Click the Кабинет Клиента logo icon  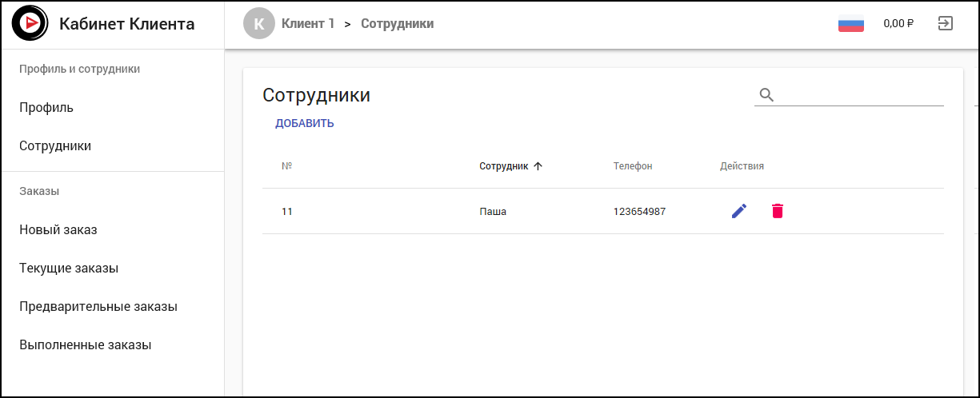(x=30, y=24)
